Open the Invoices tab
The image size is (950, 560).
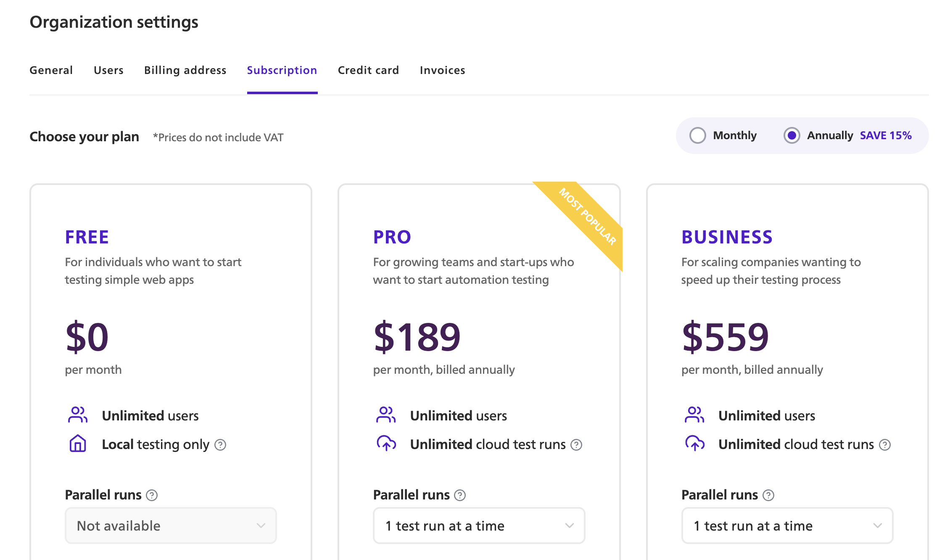442,70
